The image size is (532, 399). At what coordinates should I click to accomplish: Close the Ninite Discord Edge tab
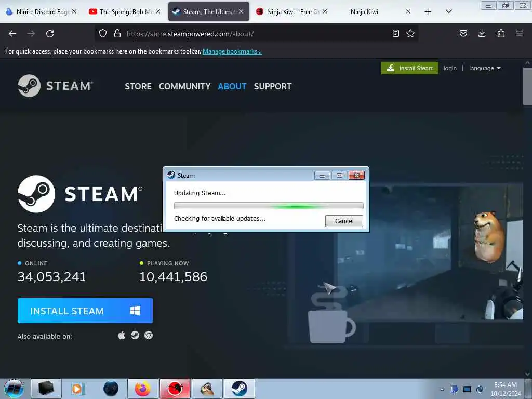pyautogui.click(x=74, y=11)
